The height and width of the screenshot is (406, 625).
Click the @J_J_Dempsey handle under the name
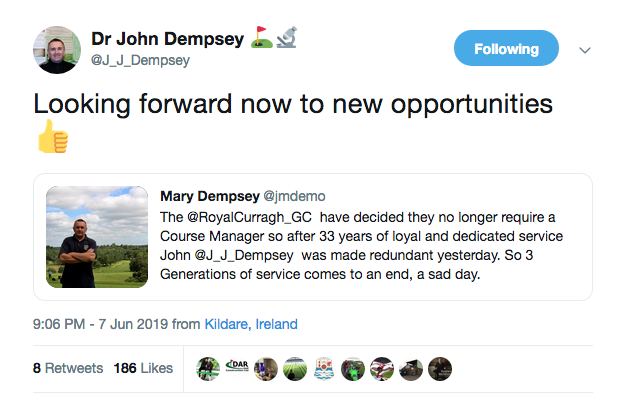(x=140, y=61)
